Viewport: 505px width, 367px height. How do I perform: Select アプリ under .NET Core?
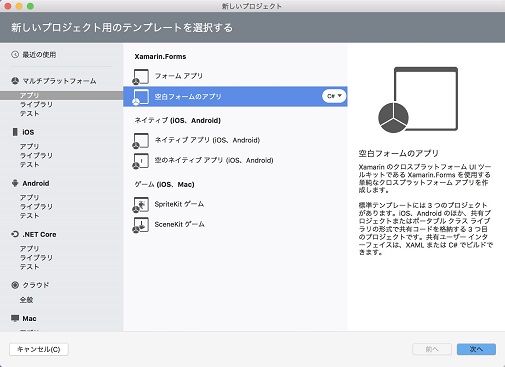coord(29,248)
